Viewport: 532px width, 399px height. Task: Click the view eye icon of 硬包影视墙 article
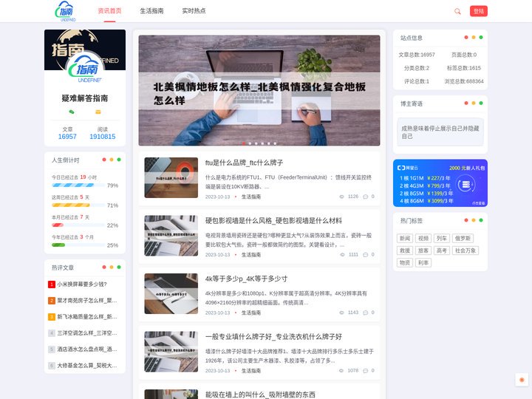342,255
